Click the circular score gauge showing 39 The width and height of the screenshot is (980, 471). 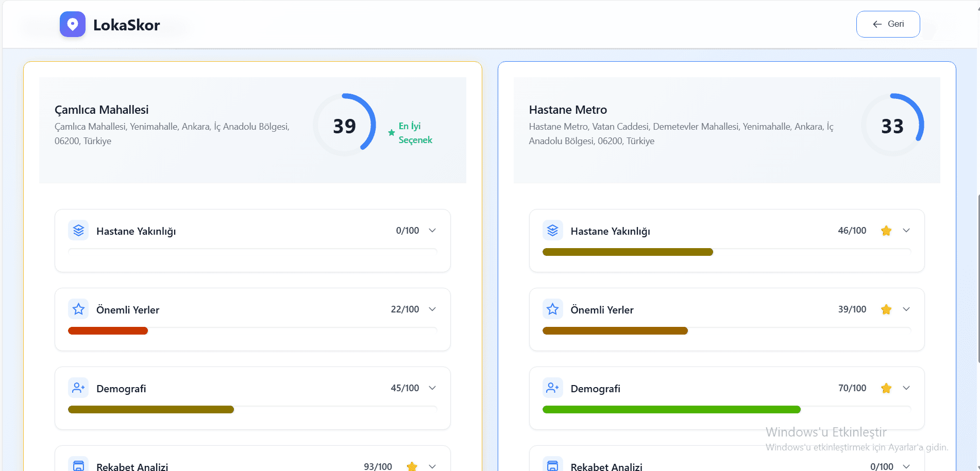point(344,125)
